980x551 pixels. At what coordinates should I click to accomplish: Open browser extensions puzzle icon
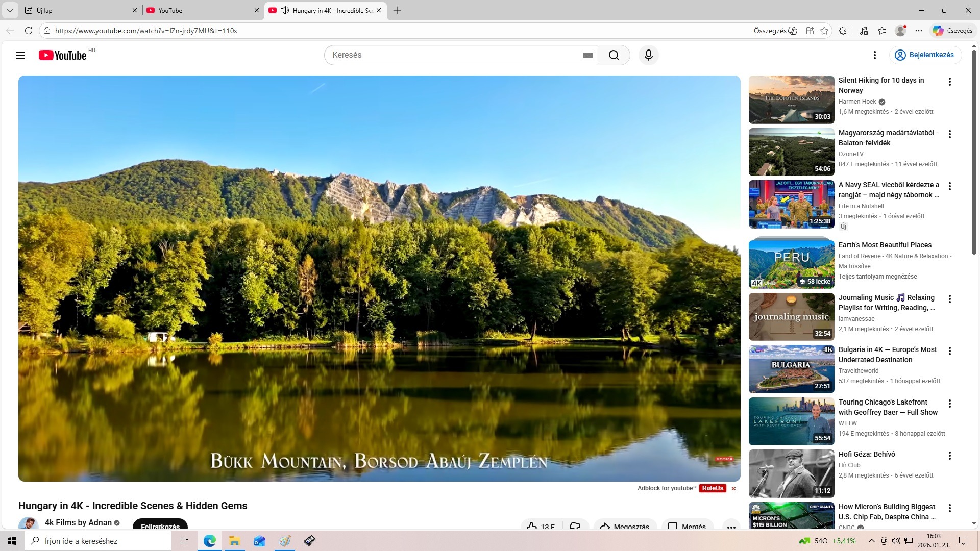(x=843, y=31)
